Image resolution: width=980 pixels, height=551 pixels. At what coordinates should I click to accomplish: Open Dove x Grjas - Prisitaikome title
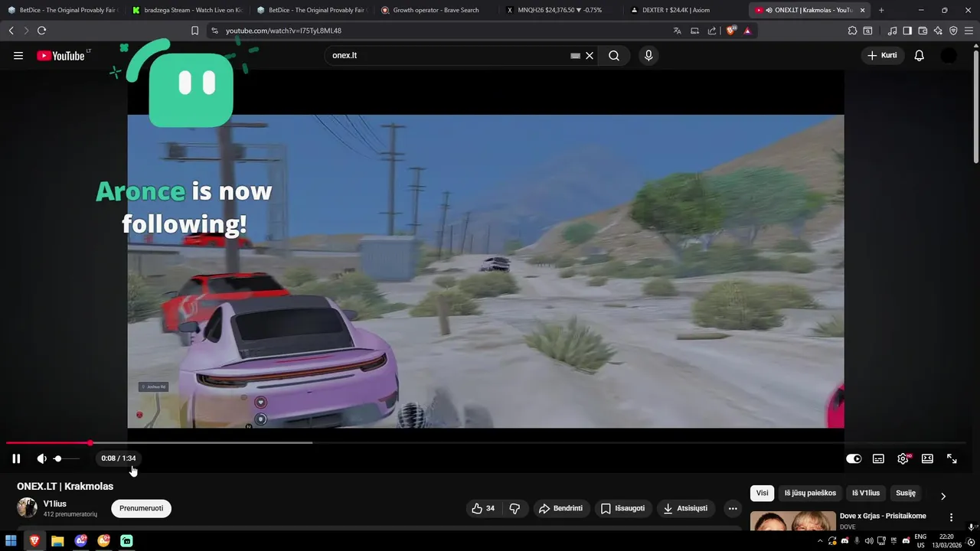pyautogui.click(x=883, y=516)
